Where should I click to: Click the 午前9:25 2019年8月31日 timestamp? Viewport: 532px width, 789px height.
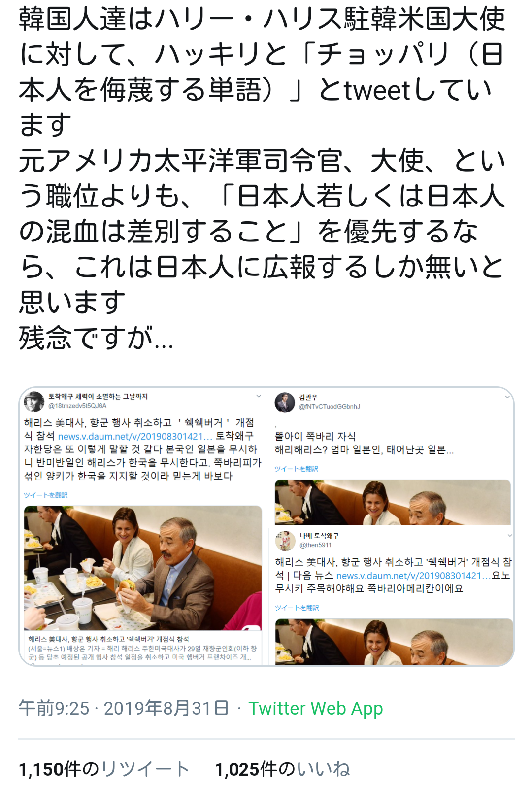tap(124, 708)
